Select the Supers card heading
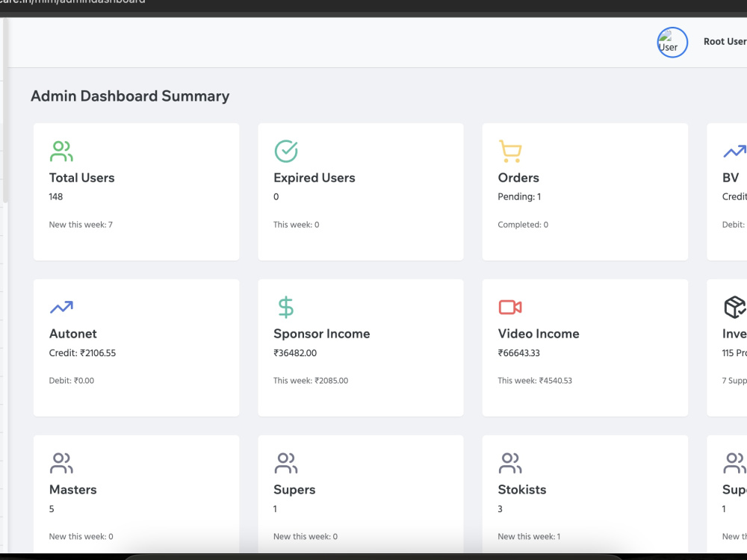 point(294,490)
